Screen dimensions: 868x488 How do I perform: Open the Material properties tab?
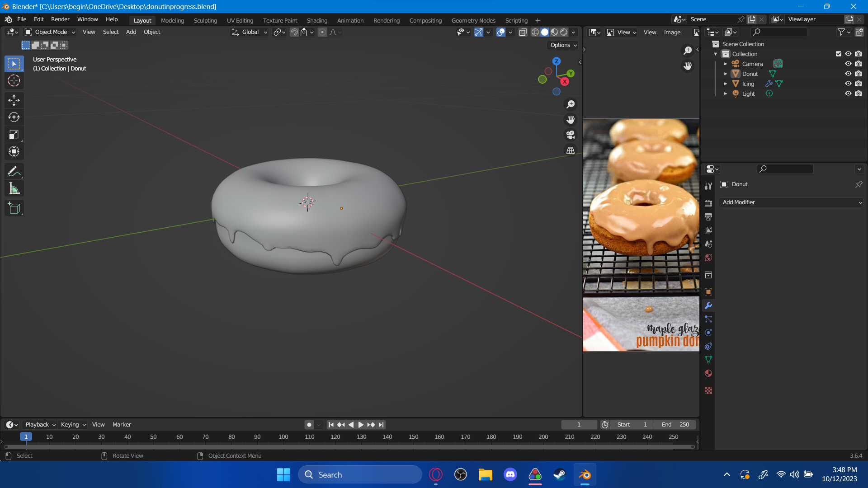[x=708, y=373]
